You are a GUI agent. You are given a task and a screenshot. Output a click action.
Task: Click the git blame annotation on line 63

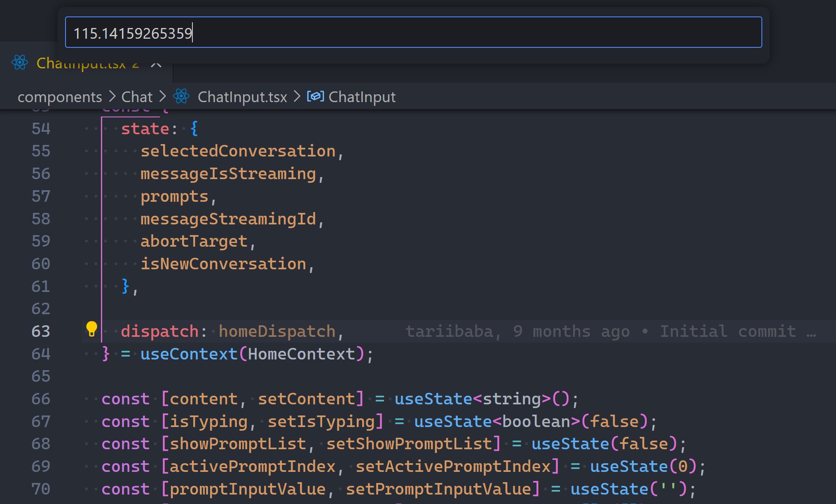click(x=610, y=331)
